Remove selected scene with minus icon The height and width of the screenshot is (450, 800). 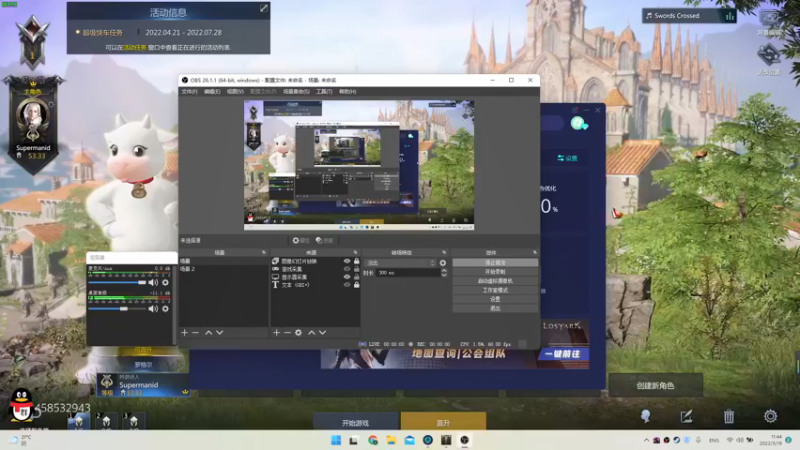(x=195, y=333)
